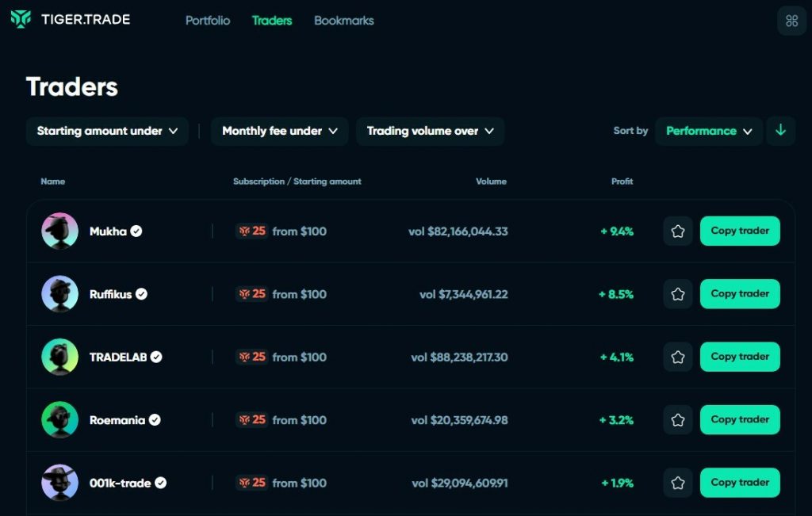Screen dimensions: 812x516
Task: Bookmark TRADELAB with the star icon
Action: (x=678, y=357)
